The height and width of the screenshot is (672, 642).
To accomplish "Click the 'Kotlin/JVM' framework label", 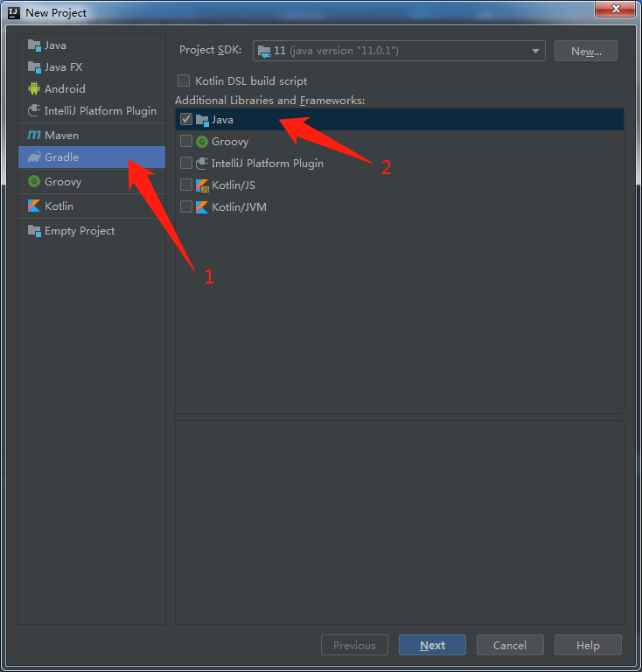I will [239, 207].
